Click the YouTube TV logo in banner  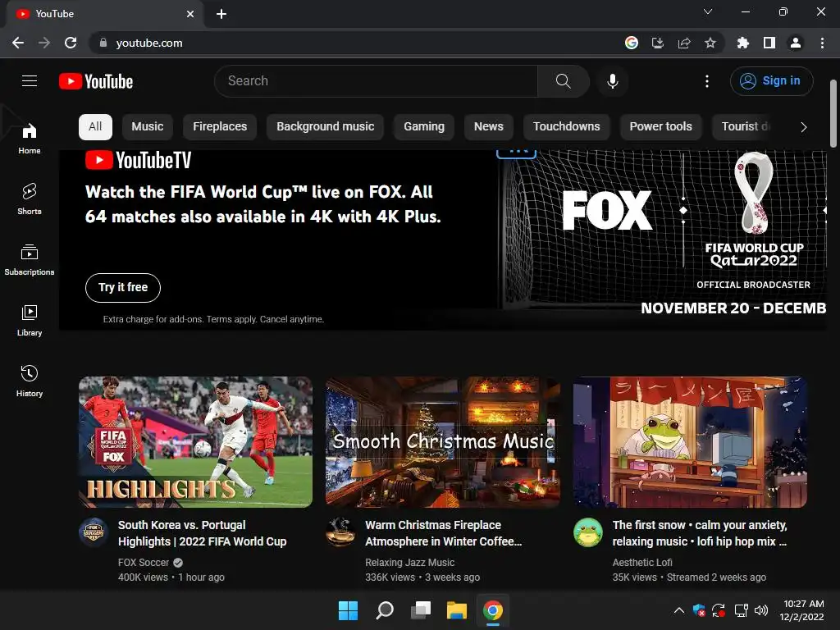point(138,160)
